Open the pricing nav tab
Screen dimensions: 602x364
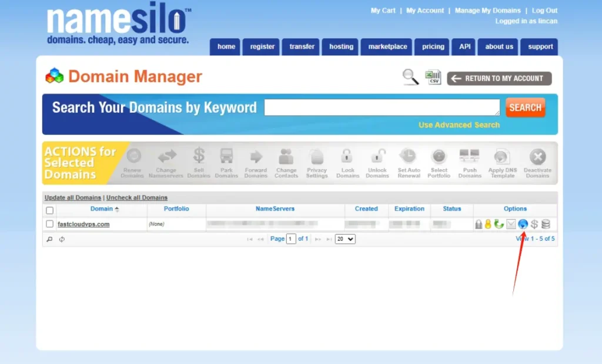tap(433, 47)
